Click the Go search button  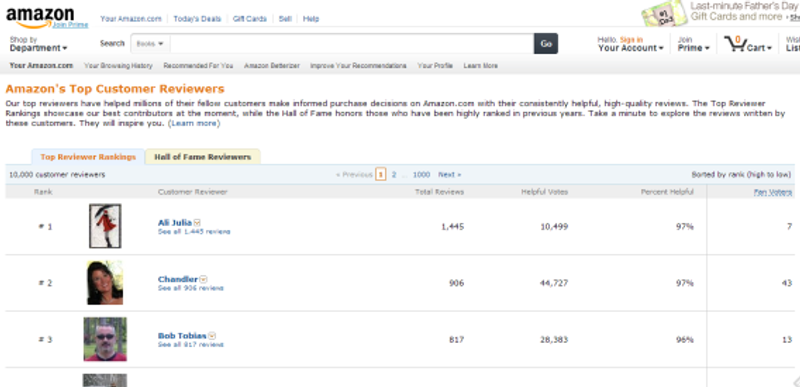coord(546,44)
